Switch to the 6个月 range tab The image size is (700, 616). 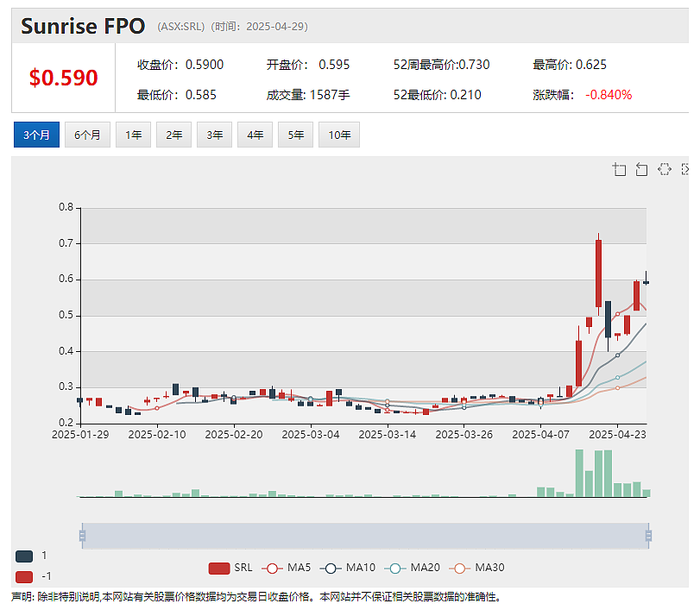pyautogui.click(x=87, y=135)
